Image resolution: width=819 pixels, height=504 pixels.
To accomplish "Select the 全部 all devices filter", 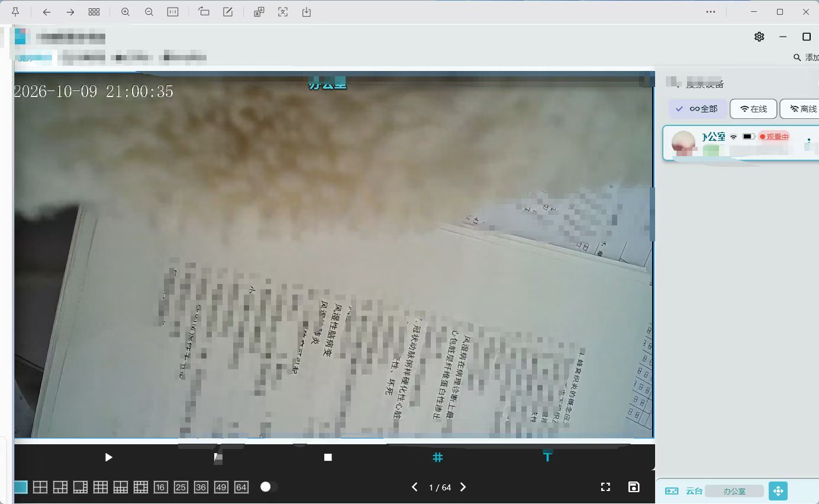I will coord(698,109).
